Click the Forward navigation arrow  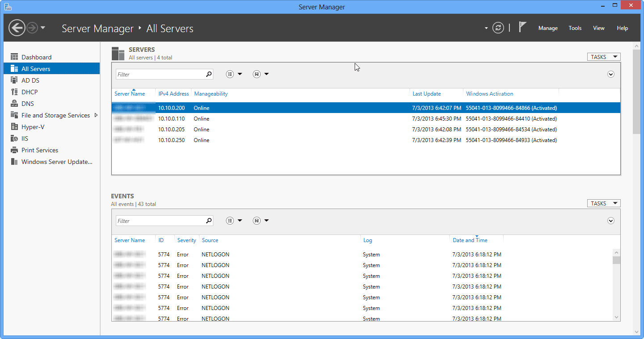(32, 28)
